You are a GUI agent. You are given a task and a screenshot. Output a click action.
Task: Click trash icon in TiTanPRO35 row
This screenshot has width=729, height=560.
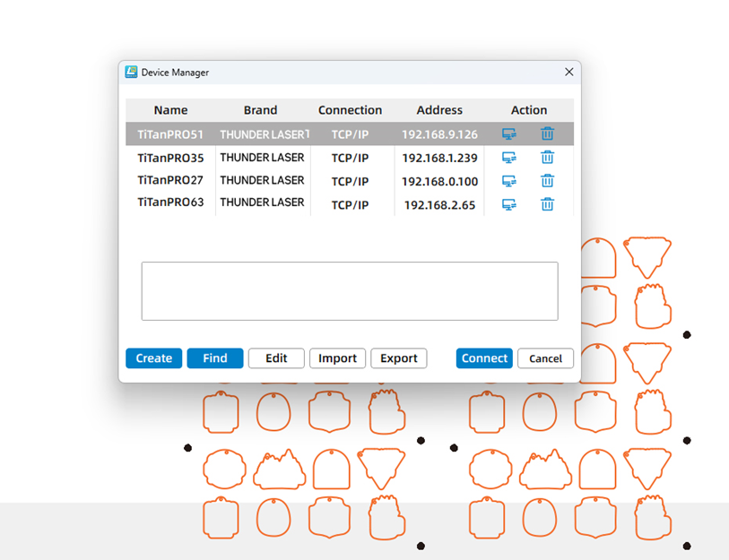[547, 158]
